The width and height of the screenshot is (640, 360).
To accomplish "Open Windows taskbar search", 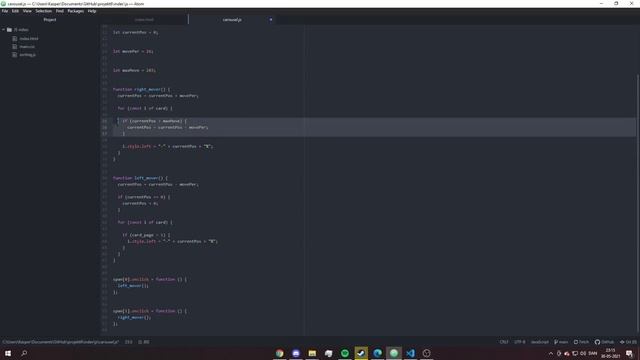I will click(24, 353).
